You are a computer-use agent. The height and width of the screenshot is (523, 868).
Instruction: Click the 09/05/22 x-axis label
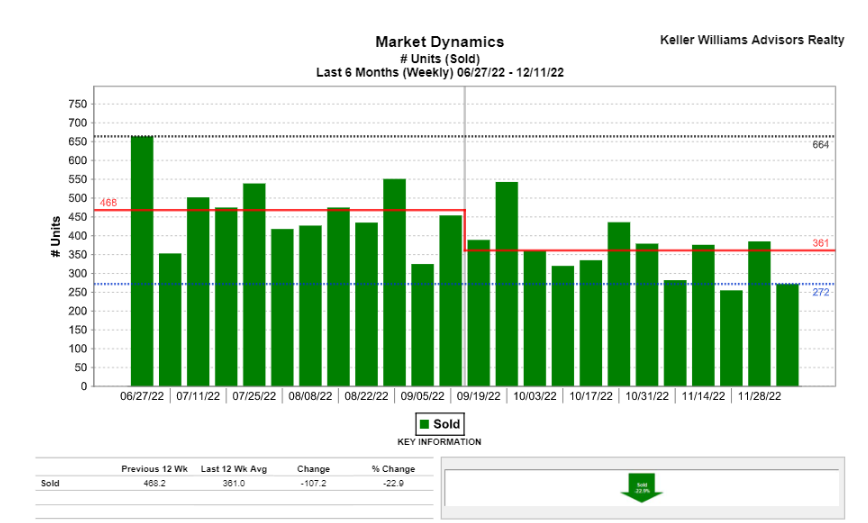coord(422,396)
